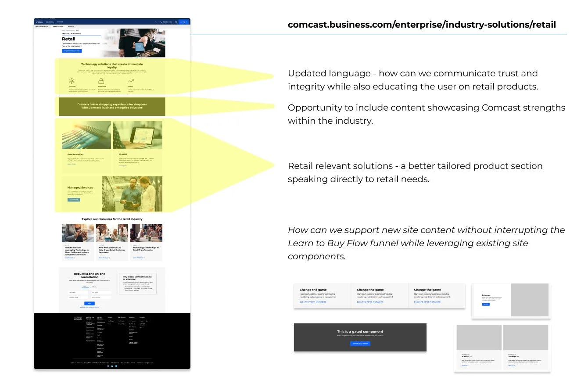Select the Step 2 tab in consultation form
This screenshot has height=387, width=588.
(93, 287)
